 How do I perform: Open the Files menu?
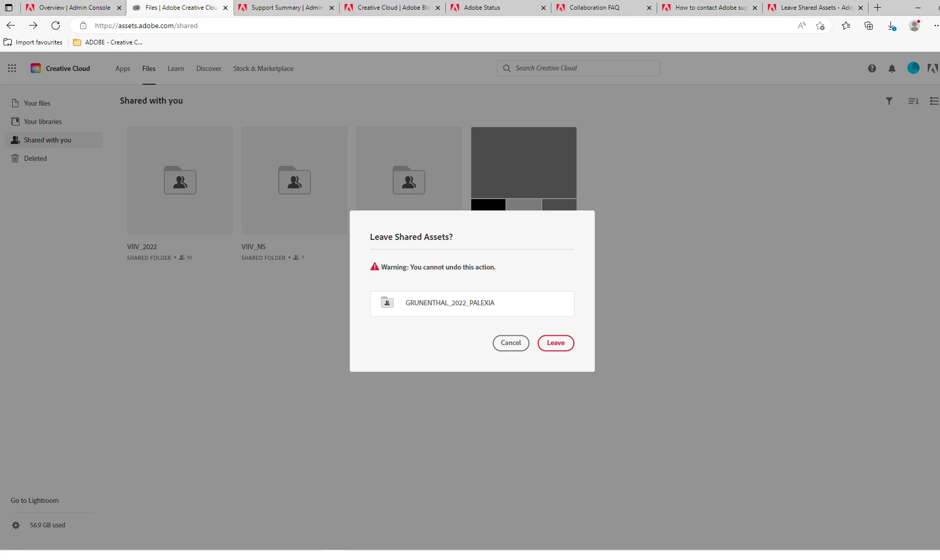(x=149, y=68)
